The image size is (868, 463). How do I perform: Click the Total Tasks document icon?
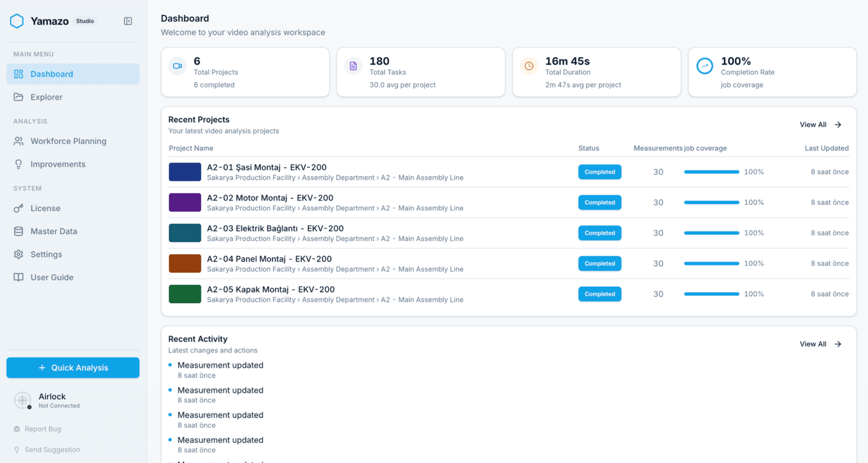353,66
